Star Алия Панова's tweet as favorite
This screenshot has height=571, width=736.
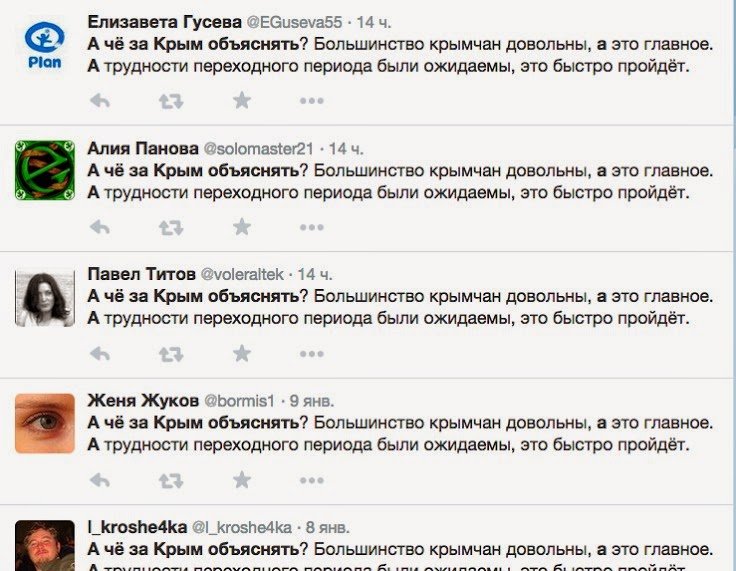(x=242, y=228)
